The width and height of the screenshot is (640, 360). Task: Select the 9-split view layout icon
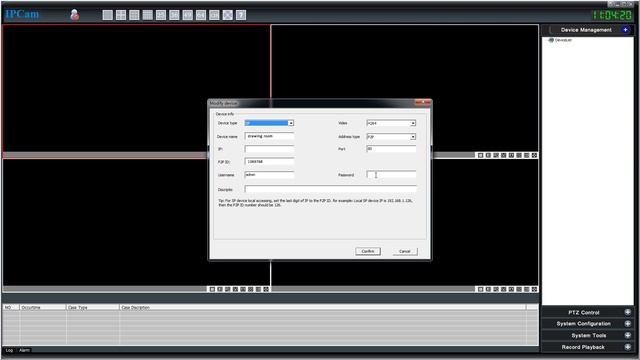tap(134, 15)
